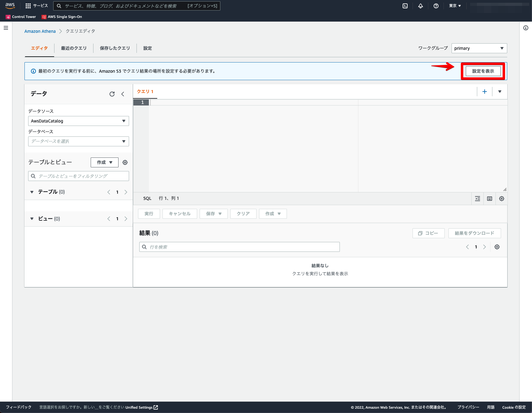
Task: Go to next views page arrow
Action: tap(126, 219)
